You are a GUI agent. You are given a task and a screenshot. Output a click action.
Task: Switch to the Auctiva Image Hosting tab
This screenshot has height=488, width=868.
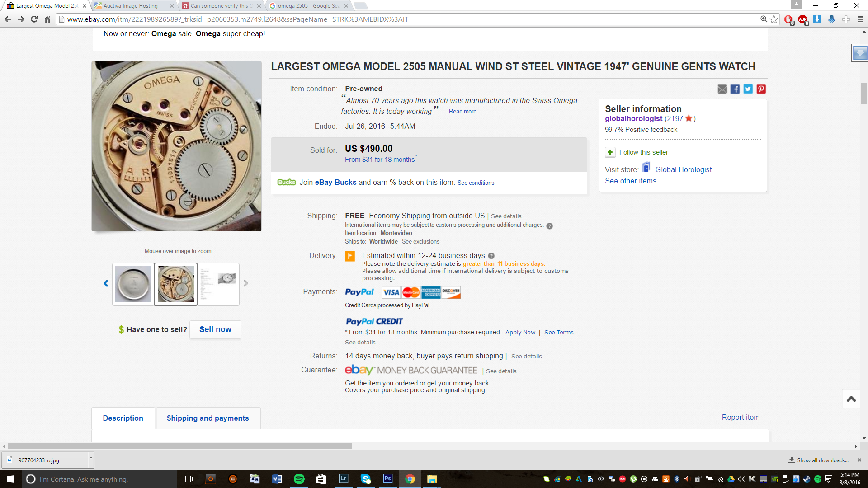click(x=131, y=6)
